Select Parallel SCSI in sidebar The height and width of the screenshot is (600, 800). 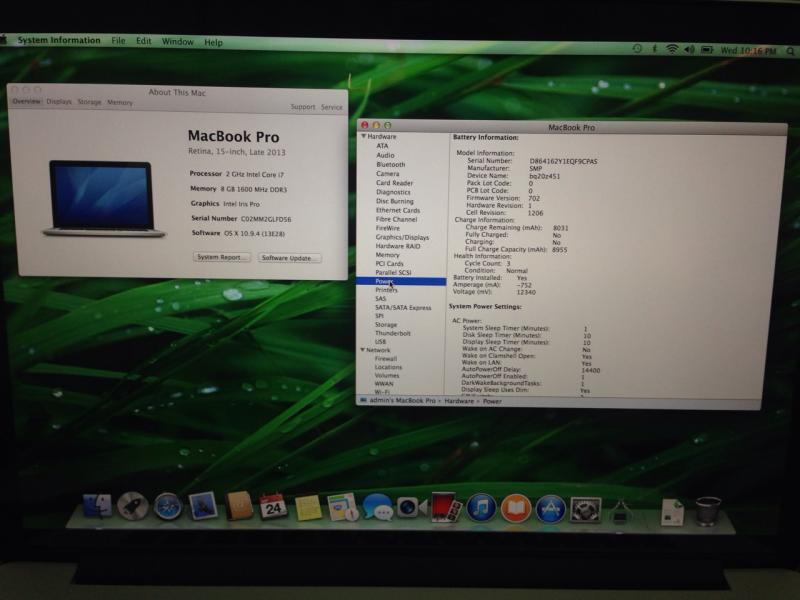tap(393, 272)
